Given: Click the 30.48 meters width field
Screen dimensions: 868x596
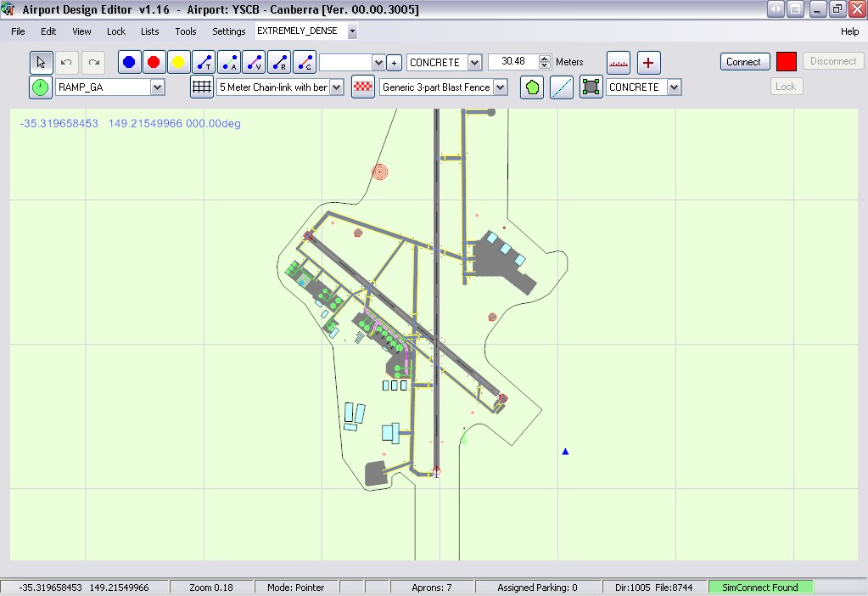Looking at the screenshot, I should click(x=513, y=62).
